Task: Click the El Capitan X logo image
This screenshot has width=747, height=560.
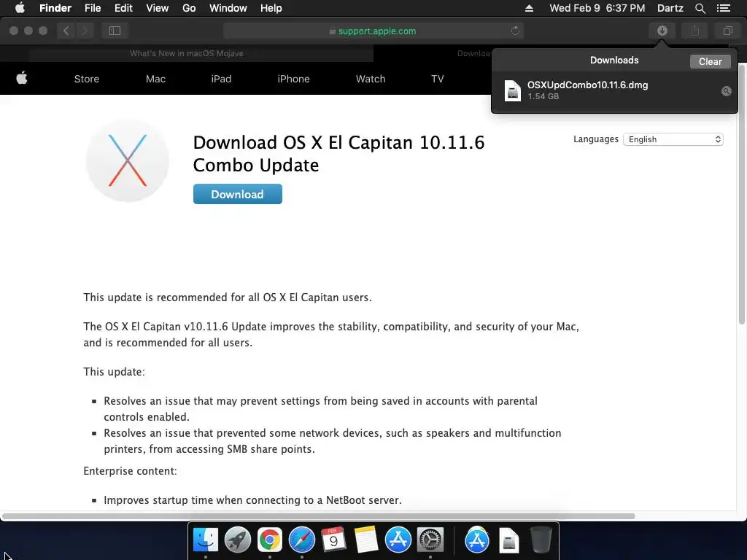Action: pos(127,160)
